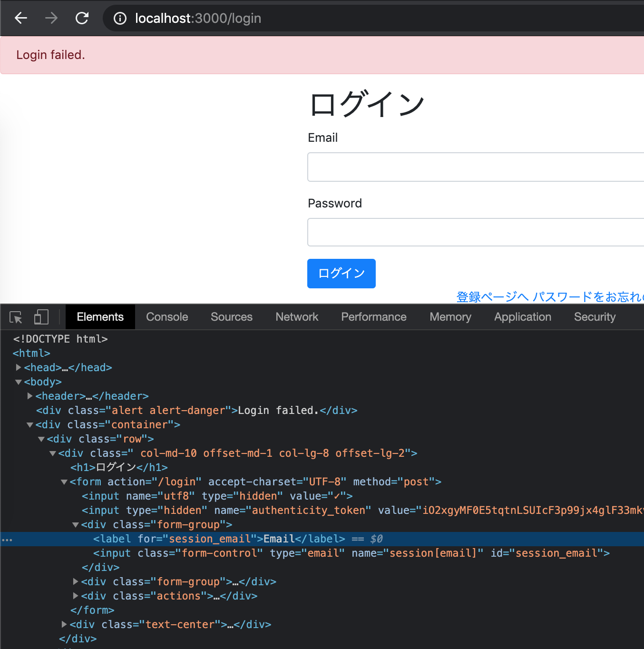This screenshot has height=649, width=644.
Task: Select the session_email input element line
Action: coord(351,553)
